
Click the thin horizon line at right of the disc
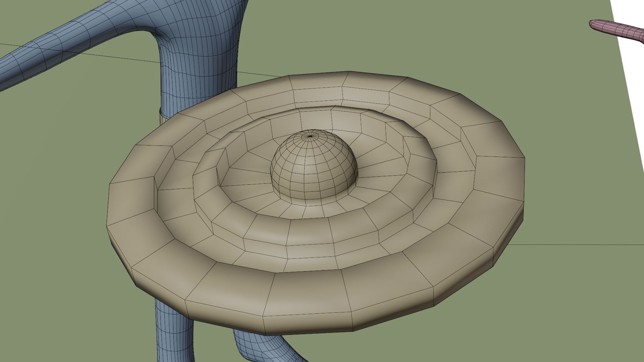tap(570, 245)
